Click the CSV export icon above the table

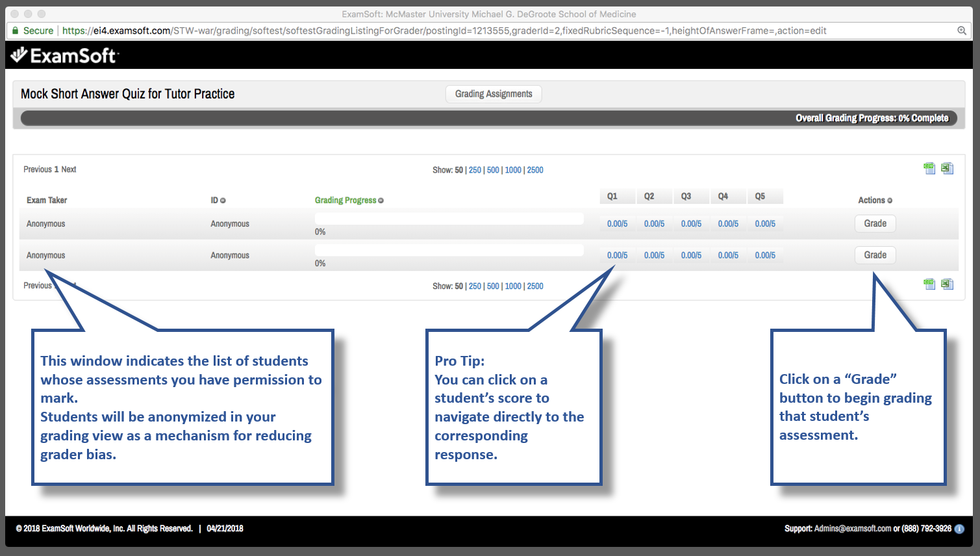point(929,168)
